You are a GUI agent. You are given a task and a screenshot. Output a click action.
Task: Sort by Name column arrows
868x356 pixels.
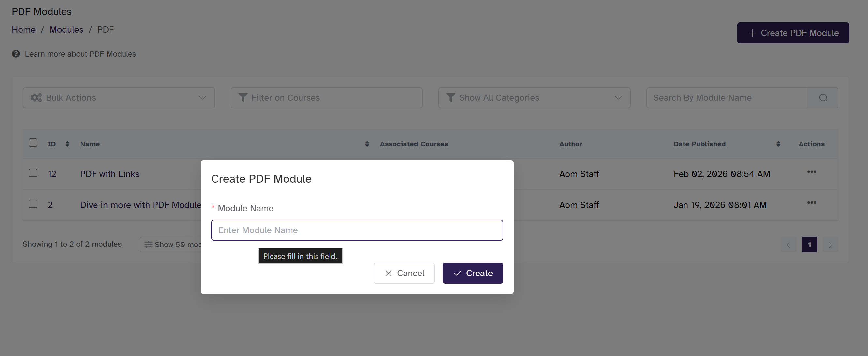(x=367, y=144)
